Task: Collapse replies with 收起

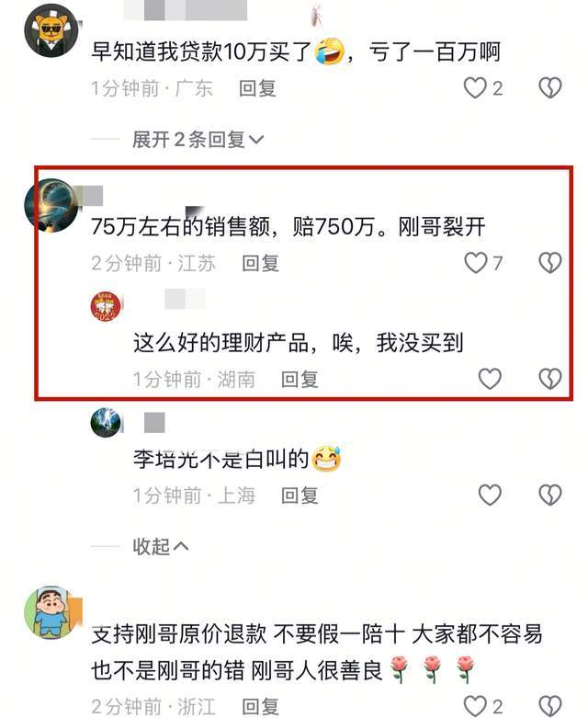Action: tap(160, 546)
